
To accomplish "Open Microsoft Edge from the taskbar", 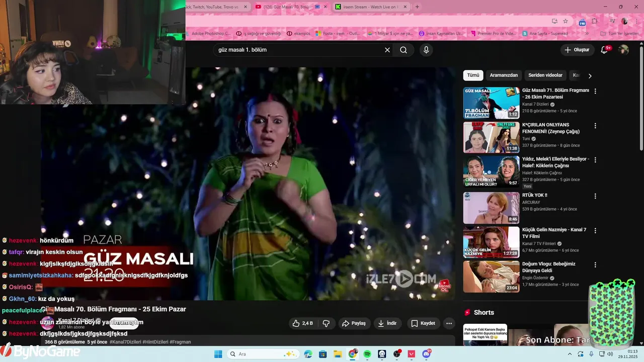I will (x=308, y=354).
